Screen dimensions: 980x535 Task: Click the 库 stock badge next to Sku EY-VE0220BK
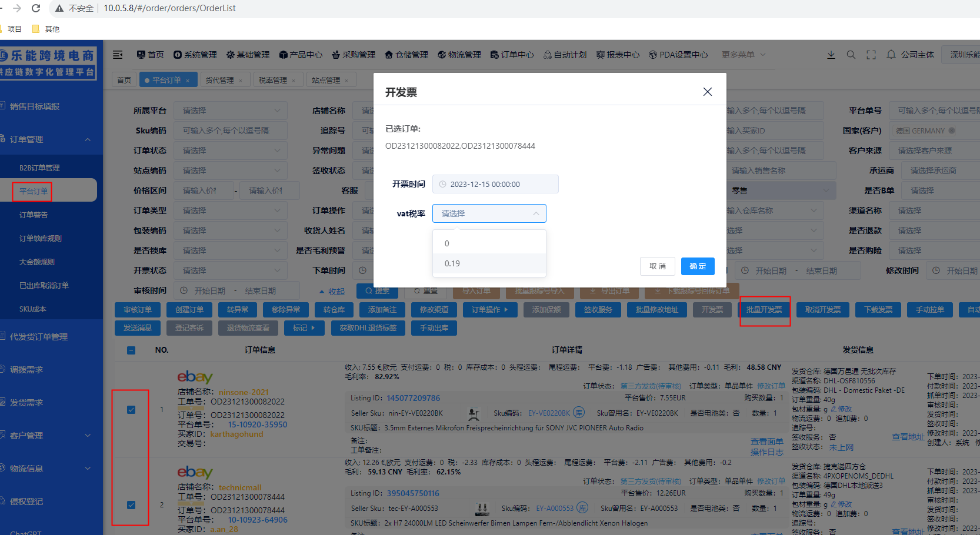pyautogui.click(x=579, y=413)
